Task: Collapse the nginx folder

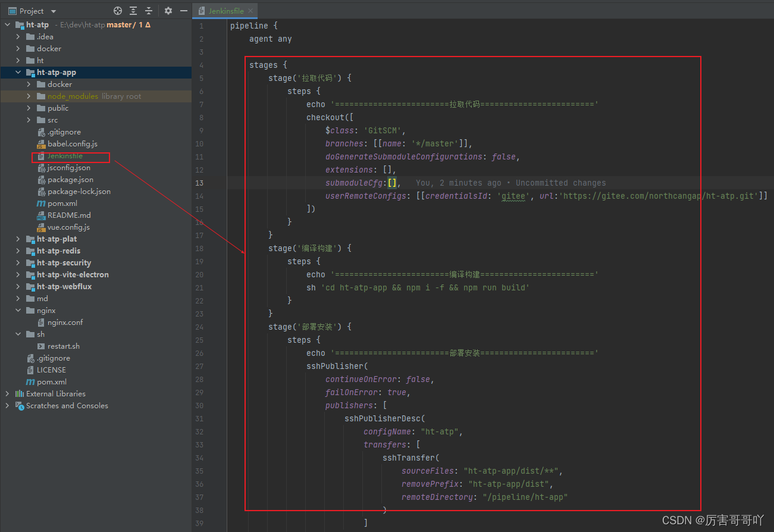Action: click(x=18, y=311)
